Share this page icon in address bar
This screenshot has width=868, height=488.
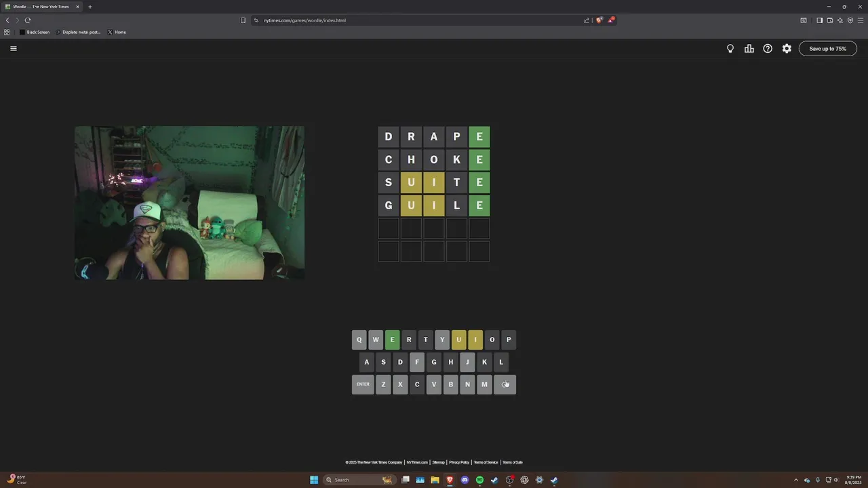pyautogui.click(x=587, y=20)
